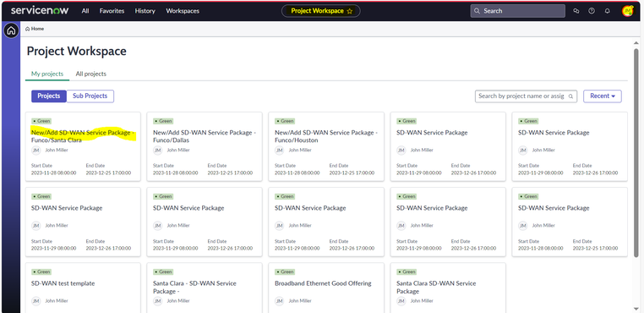Screen dimensions: 644x313
Task: Click Green status badge on Funco/Dallas card
Action: (x=162, y=121)
